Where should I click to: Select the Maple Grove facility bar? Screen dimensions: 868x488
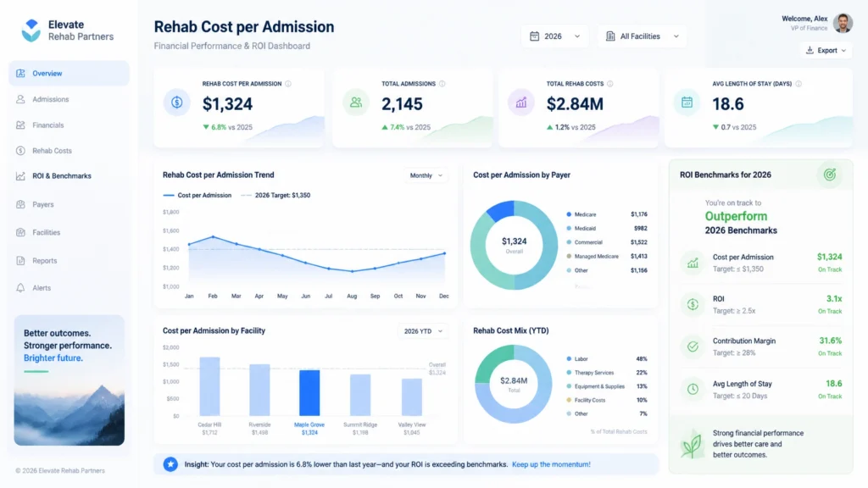(x=309, y=393)
